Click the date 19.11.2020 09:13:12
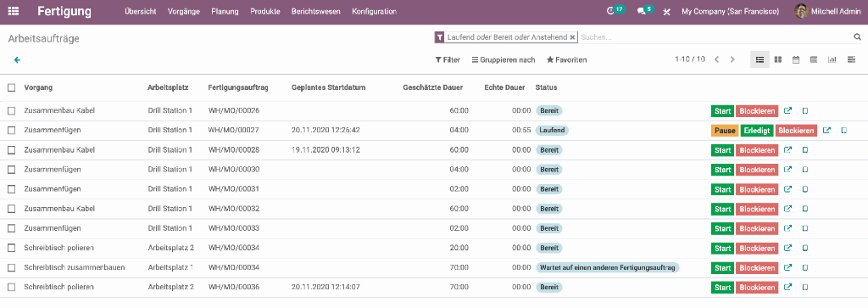Image resolution: width=868 pixels, height=308 pixels. click(x=326, y=149)
